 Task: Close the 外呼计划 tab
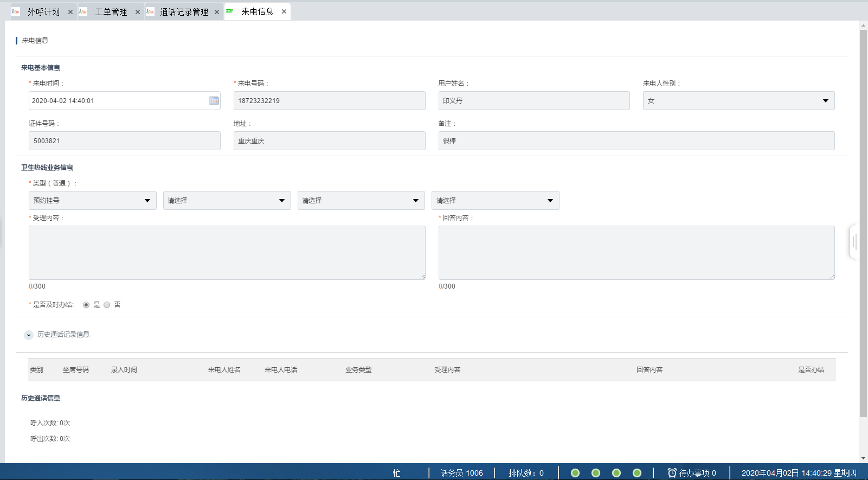(70, 12)
